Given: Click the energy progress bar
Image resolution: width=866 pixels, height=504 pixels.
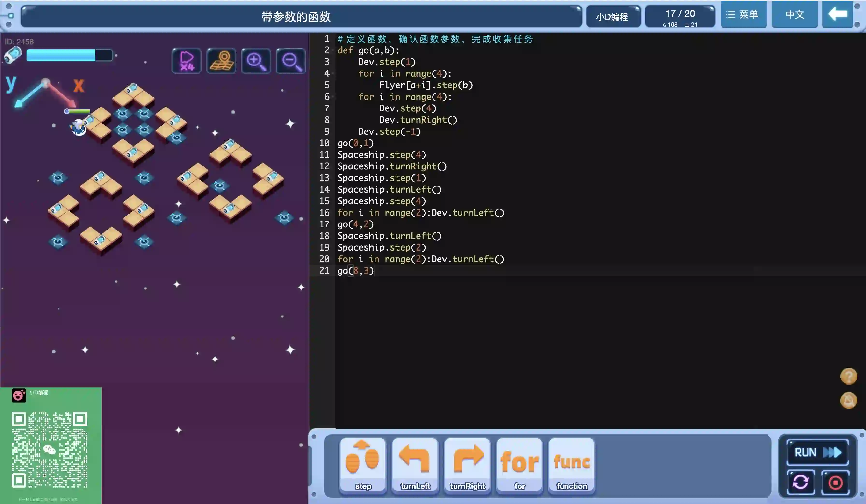Looking at the screenshot, I should [69, 55].
